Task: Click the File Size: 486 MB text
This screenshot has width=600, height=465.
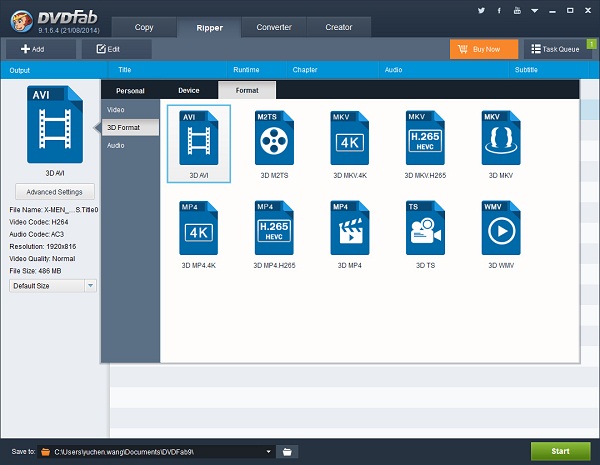Action: click(x=35, y=271)
